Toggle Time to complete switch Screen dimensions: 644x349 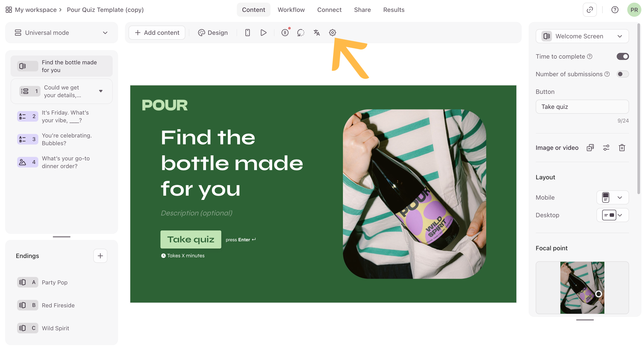coord(622,57)
